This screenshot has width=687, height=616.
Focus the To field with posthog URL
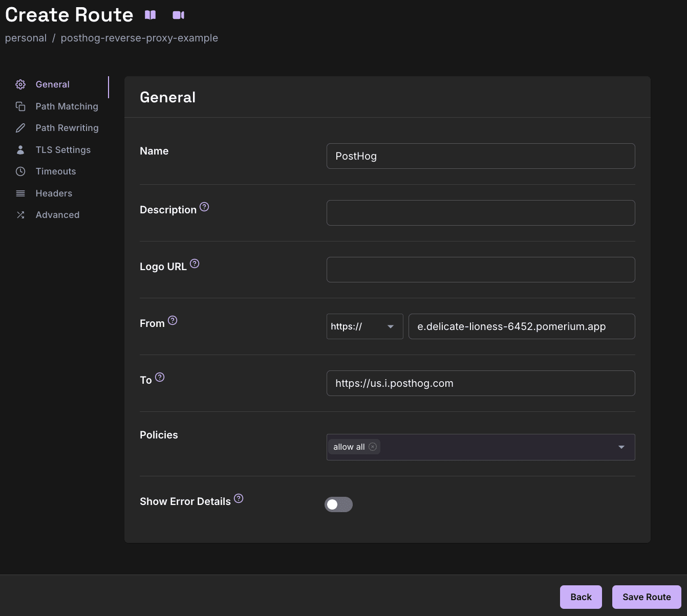481,383
